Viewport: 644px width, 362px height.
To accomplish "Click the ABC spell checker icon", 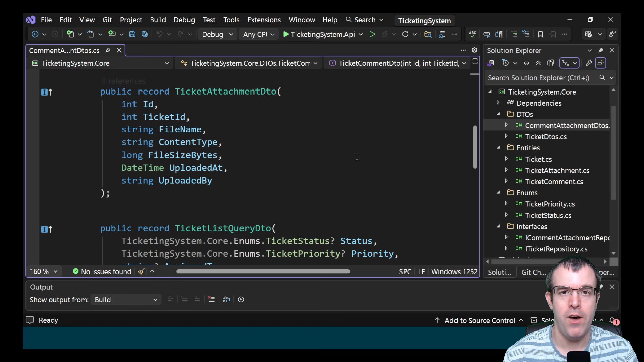I will pyautogui.click(x=472, y=34).
